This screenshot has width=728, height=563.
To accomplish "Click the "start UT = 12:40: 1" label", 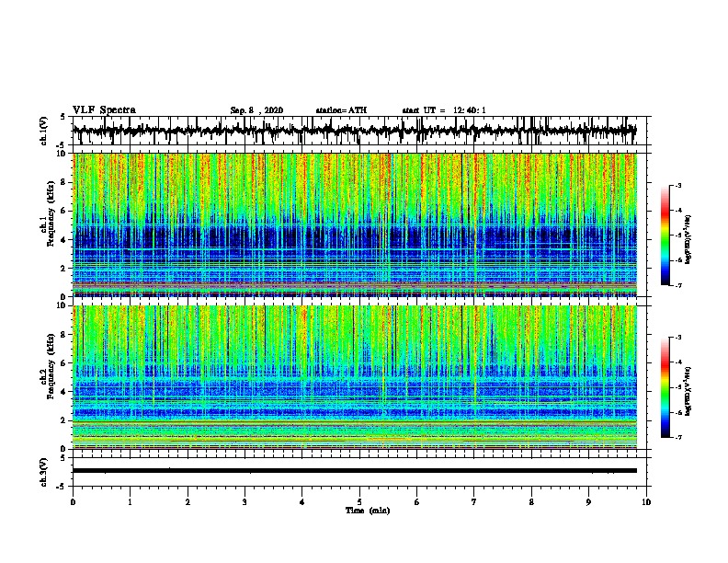I will click(x=444, y=110).
